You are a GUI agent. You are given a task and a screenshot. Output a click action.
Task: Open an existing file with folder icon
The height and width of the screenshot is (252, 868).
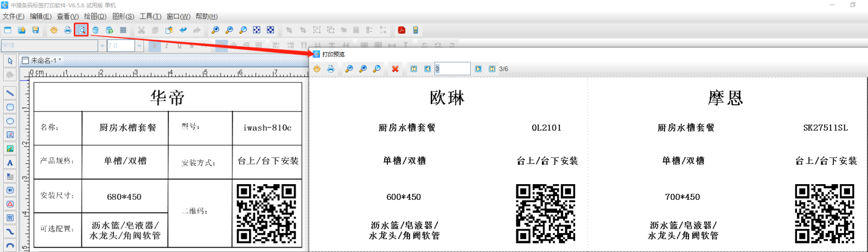(22, 30)
